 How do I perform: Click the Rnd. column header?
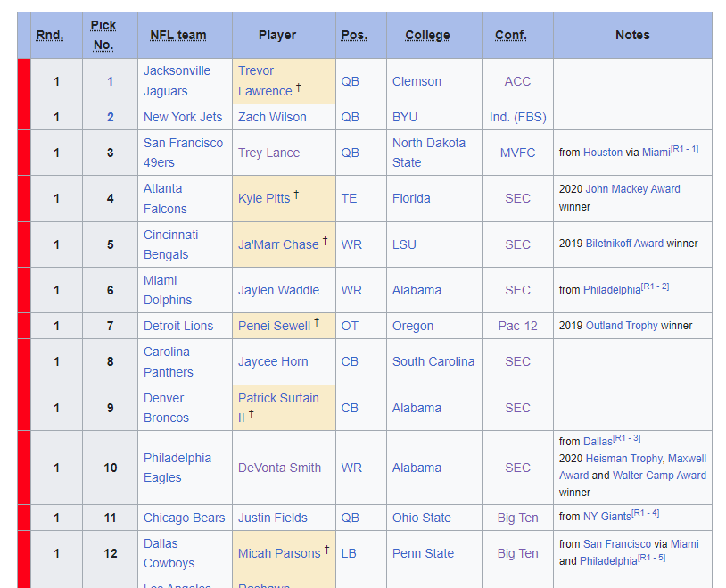pyautogui.click(x=50, y=35)
